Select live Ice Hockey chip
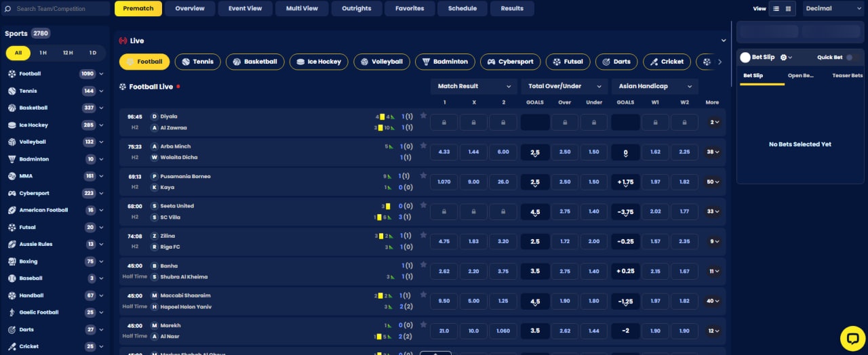The height and width of the screenshot is (355, 868). pos(319,62)
